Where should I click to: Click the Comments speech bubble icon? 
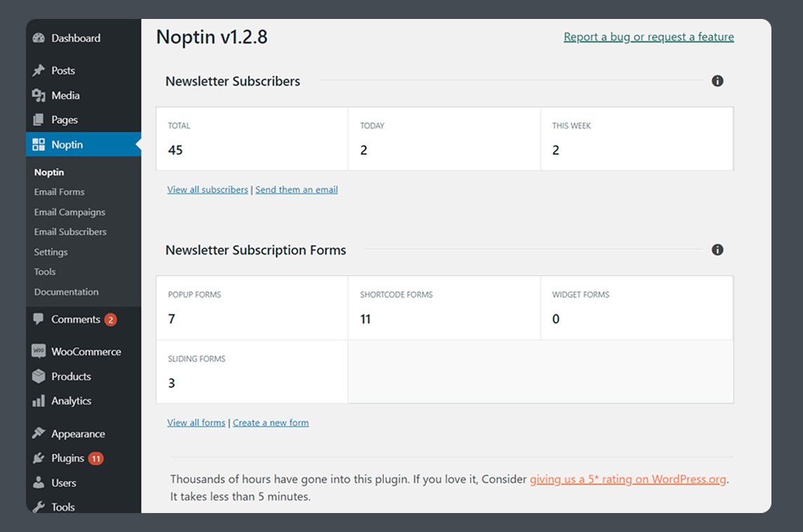tap(39, 319)
